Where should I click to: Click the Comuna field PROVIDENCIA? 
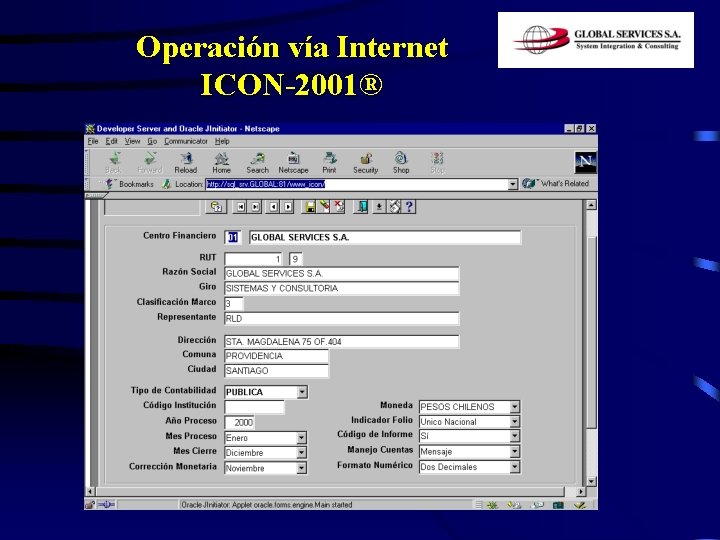(276, 356)
